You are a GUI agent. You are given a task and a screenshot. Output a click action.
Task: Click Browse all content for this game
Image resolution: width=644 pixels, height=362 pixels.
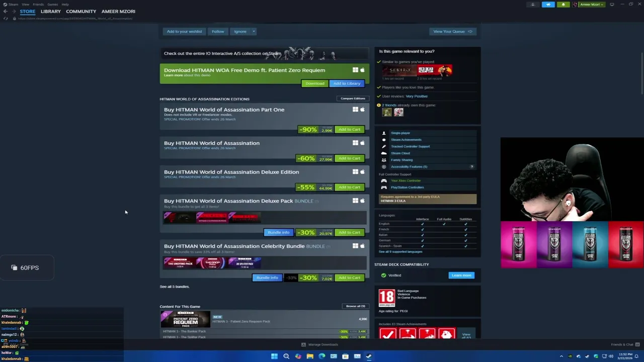click(356, 306)
